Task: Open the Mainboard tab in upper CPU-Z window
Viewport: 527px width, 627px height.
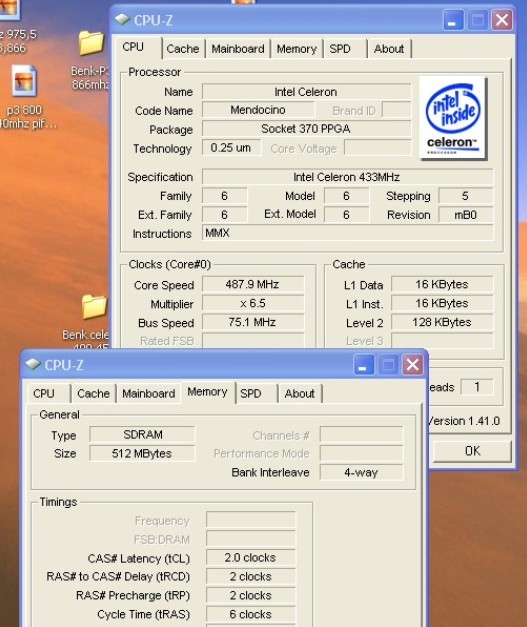Action: pos(238,49)
